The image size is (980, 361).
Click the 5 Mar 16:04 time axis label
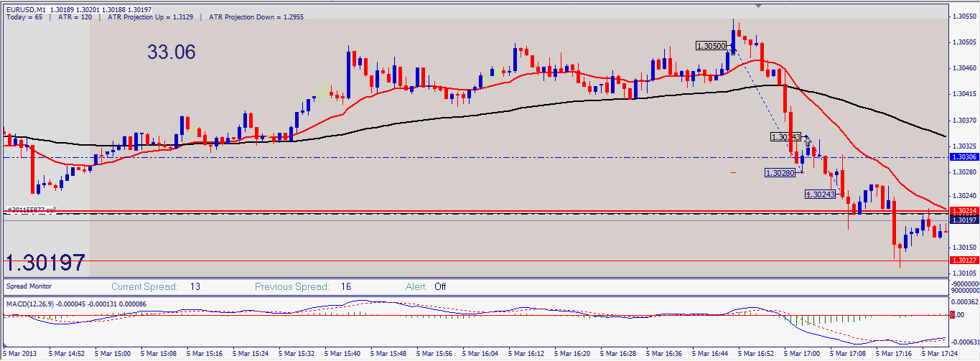tap(480, 354)
